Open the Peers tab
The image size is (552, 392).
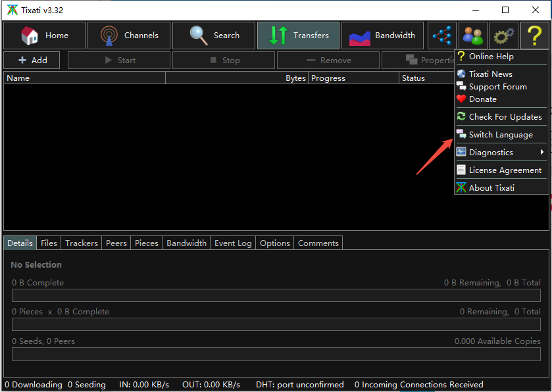click(x=116, y=243)
